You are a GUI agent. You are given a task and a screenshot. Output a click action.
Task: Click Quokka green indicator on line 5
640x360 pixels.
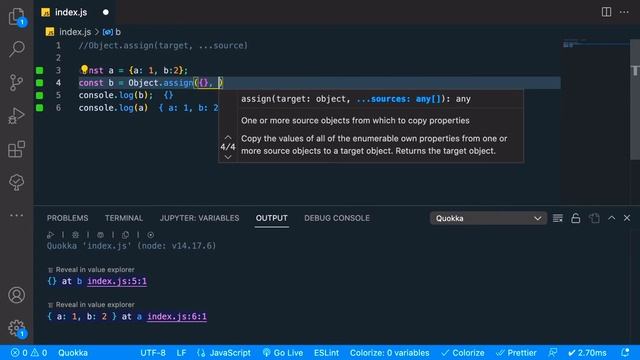pos(40,95)
